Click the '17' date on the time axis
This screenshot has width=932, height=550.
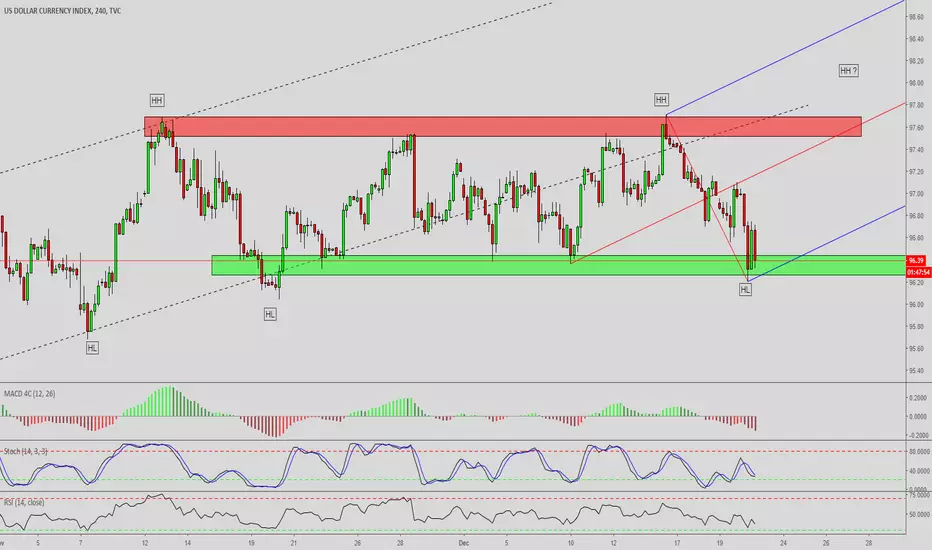677,543
